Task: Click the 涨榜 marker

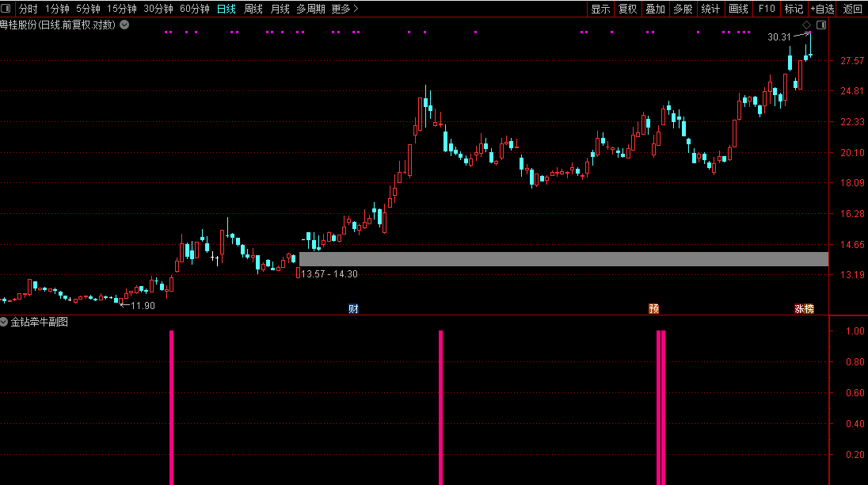Action: click(805, 308)
